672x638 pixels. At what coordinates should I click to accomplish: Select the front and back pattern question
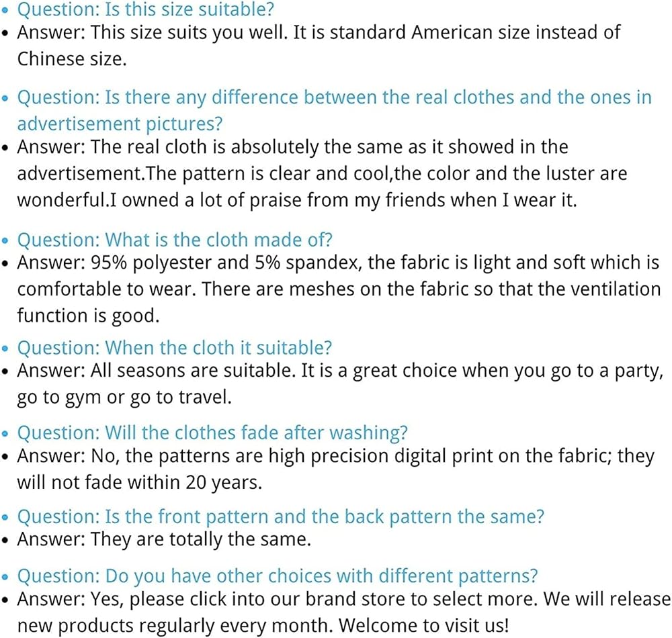pyautogui.click(x=280, y=516)
